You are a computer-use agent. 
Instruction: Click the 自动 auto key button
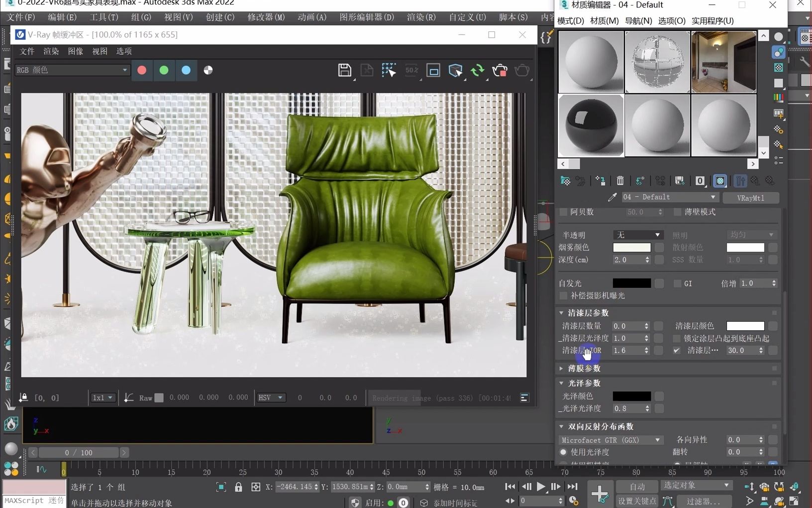[637, 487]
